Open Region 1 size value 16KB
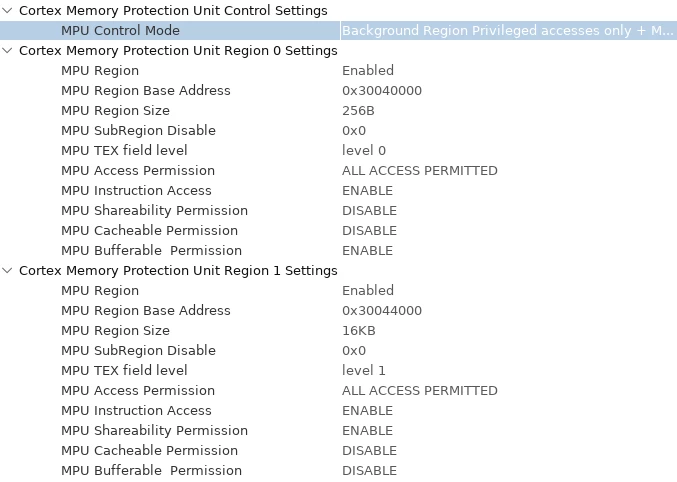 tap(359, 330)
